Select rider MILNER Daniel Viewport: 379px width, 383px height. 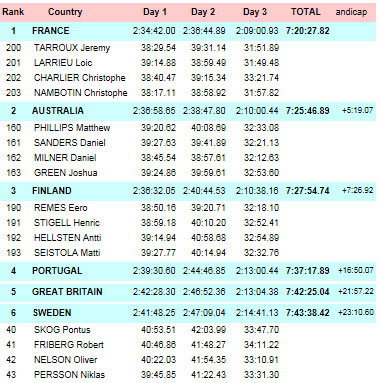[x=65, y=158]
